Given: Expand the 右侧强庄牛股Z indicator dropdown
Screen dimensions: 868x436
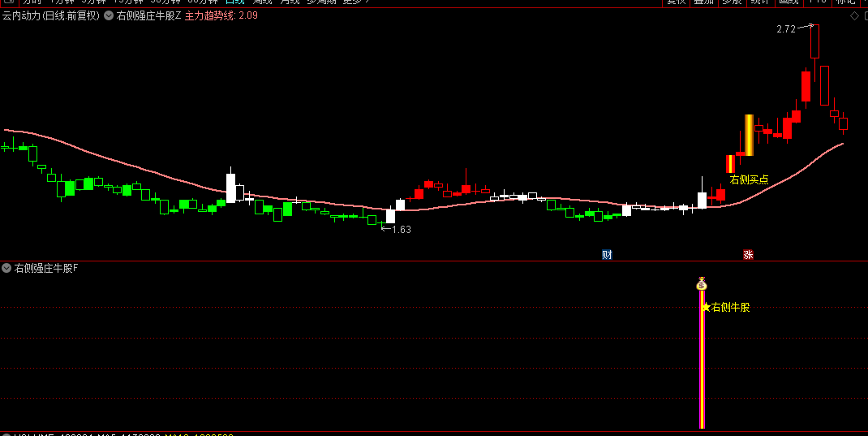Looking at the screenshot, I should (109, 16).
